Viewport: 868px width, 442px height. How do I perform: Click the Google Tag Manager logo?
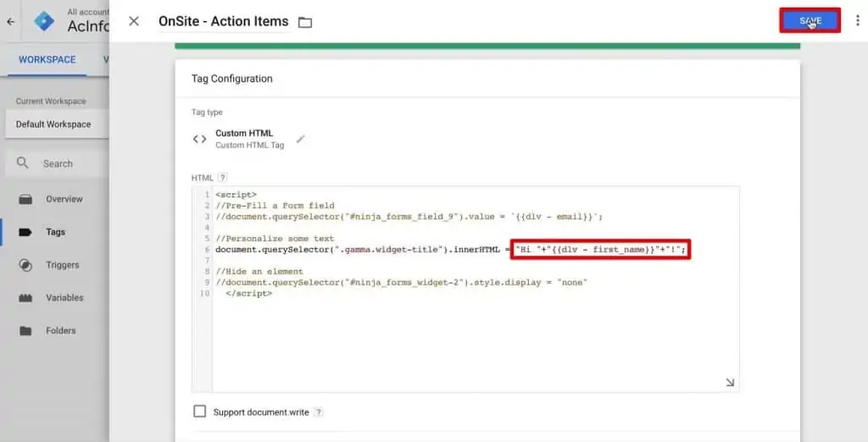click(x=44, y=21)
